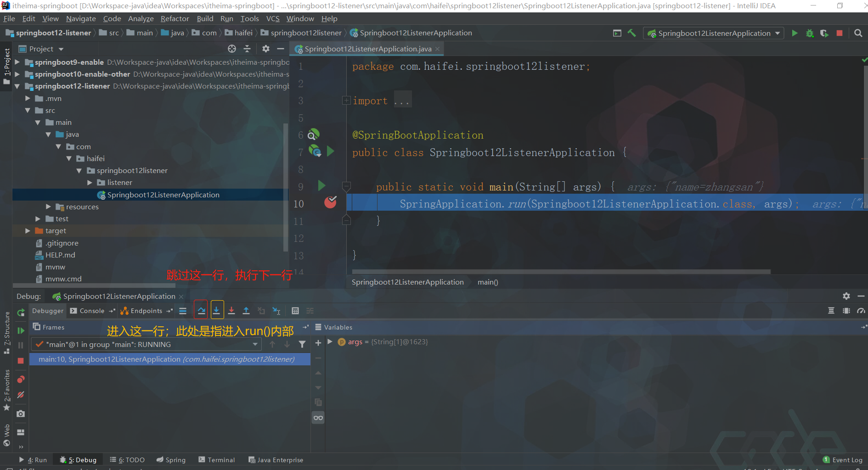Image resolution: width=868 pixels, height=470 pixels.
Task: Open the Navigate menu
Action: tap(81, 18)
